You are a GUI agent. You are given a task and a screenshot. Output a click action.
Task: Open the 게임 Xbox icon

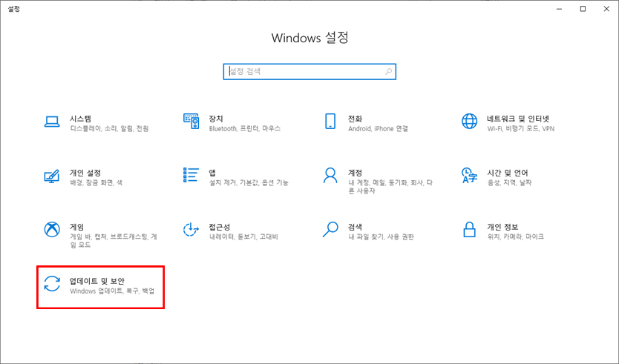(52, 230)
